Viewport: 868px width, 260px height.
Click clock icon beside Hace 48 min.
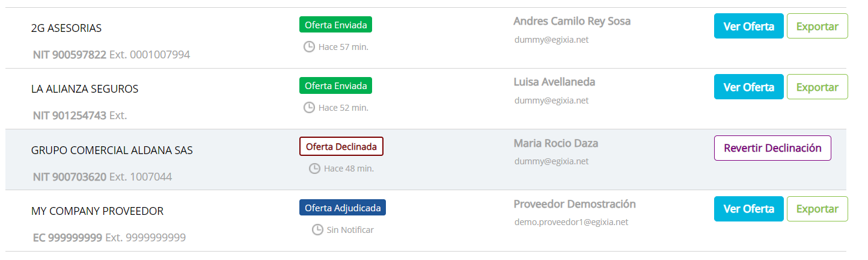click(314, 169)
